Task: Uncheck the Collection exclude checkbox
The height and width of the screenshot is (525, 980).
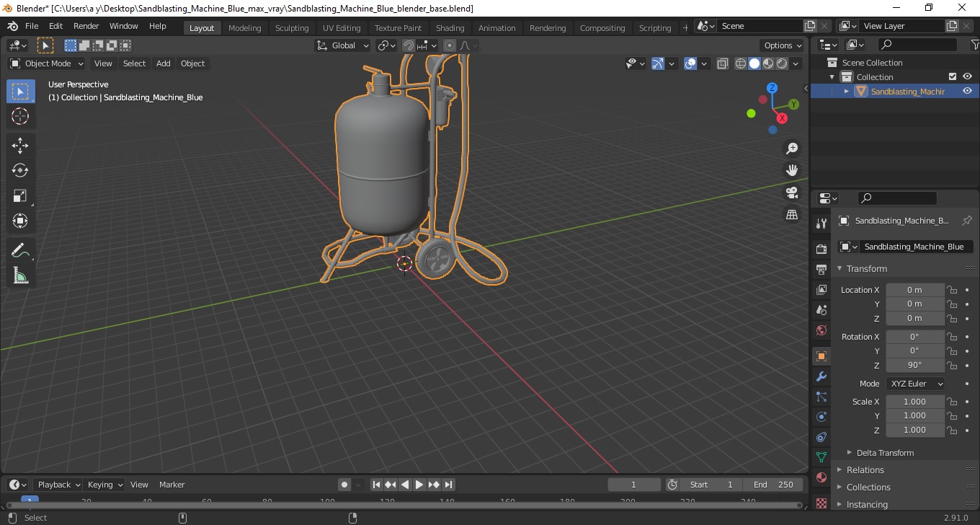Action: (953, 76)
